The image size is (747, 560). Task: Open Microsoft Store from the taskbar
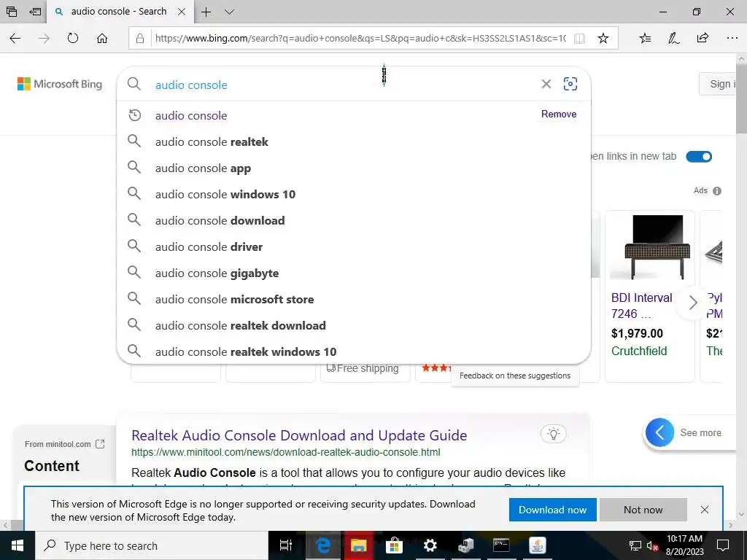pos(395,545)
